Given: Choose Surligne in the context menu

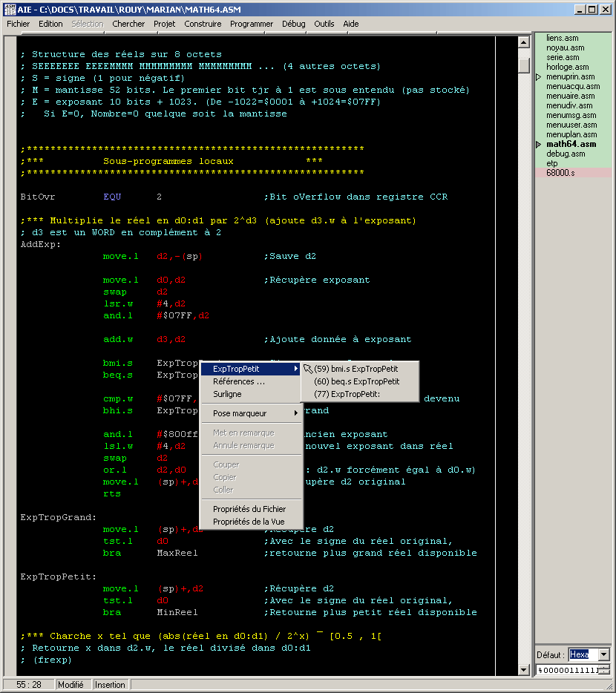Looking at the screenshot, I should [250, 394].
